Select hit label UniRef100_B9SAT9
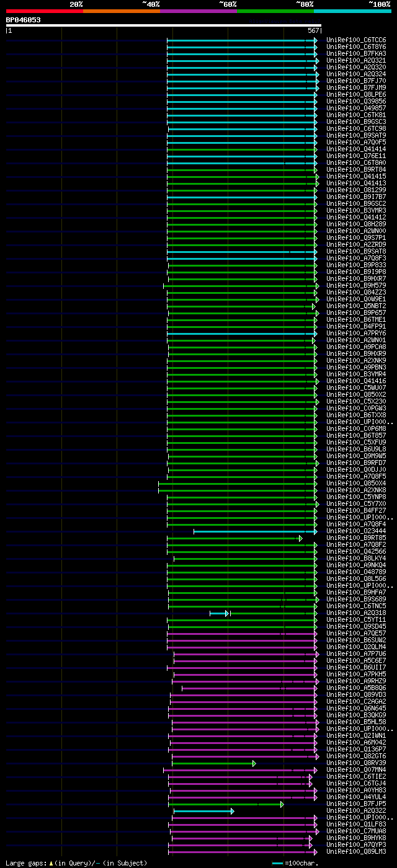 pyautogui.click(x=356, y=136)
